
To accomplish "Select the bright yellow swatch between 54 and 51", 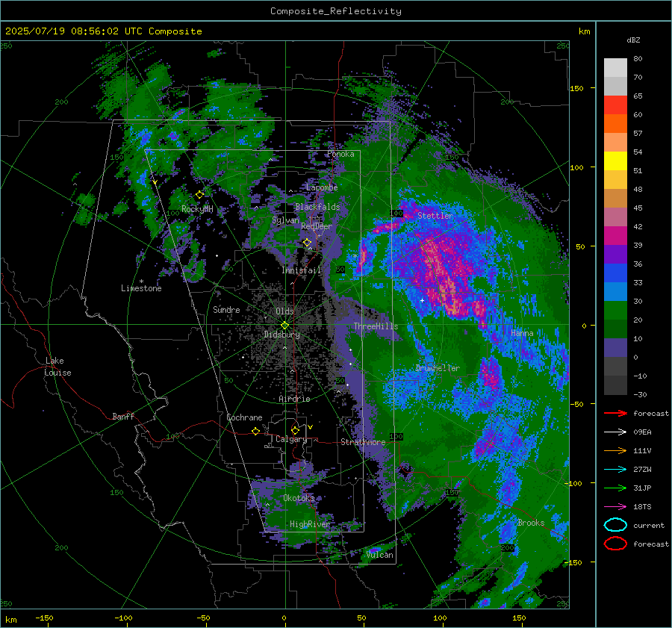I will pos(615,161).
